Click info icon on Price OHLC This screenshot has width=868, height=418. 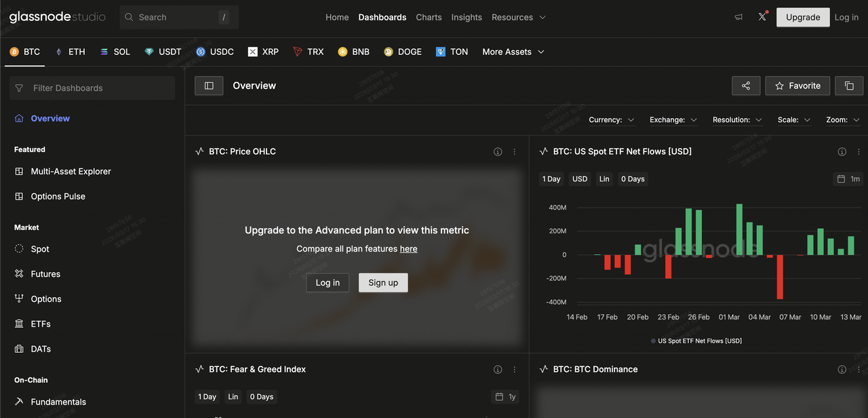click(x=498, y=152)
